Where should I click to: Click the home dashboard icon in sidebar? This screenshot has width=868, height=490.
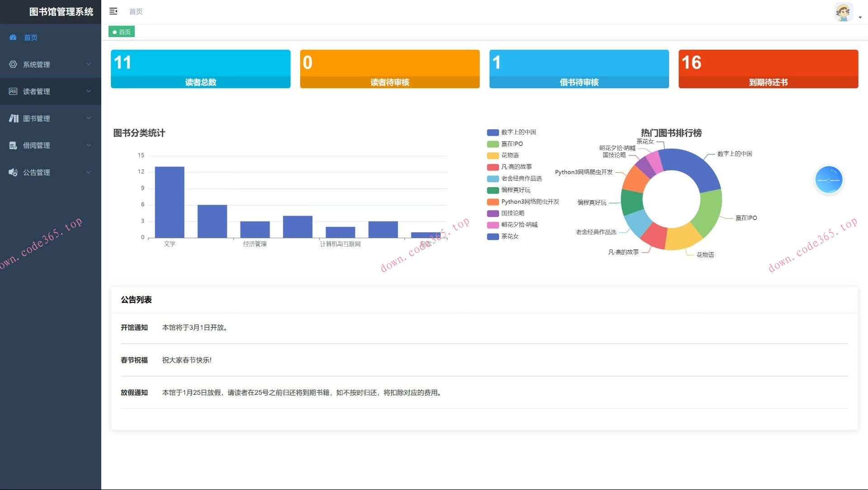[13, 38]
